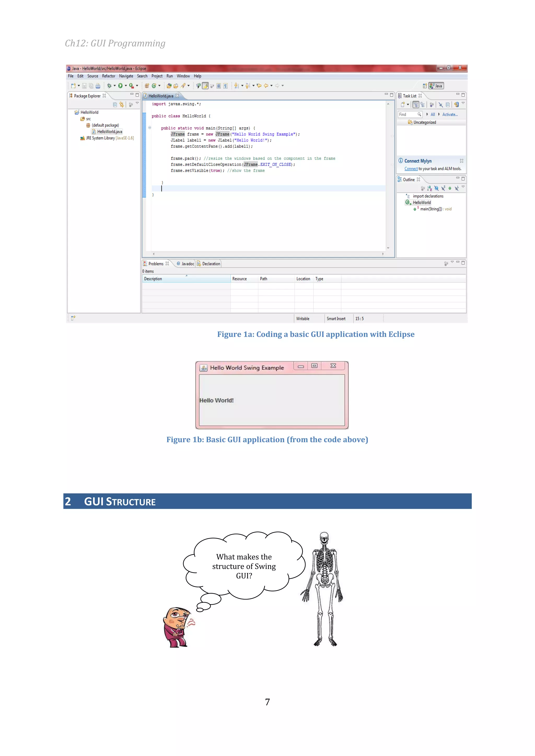Switch to the Declaration tab
This screenshot has height=756, width=535.
point(208,264)
